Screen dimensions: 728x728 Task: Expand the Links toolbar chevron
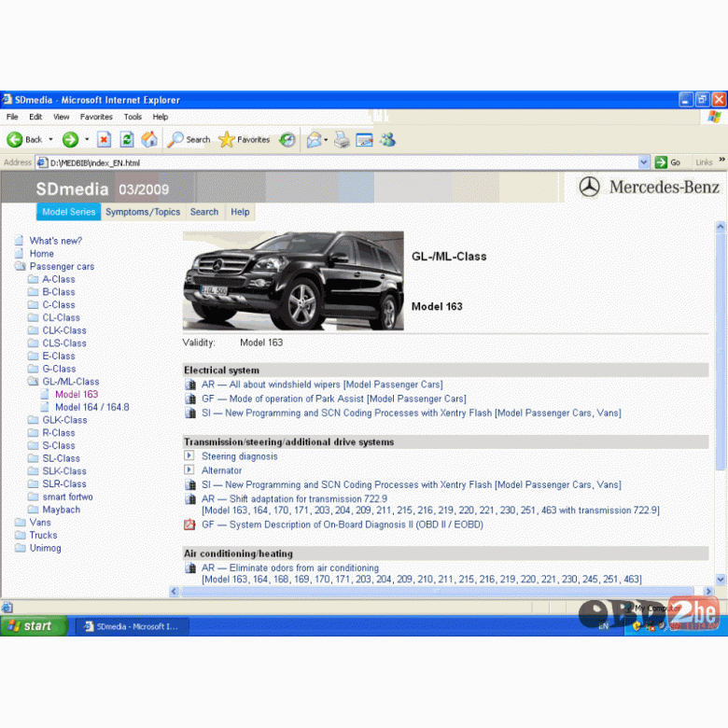click(x=722, y=160)
